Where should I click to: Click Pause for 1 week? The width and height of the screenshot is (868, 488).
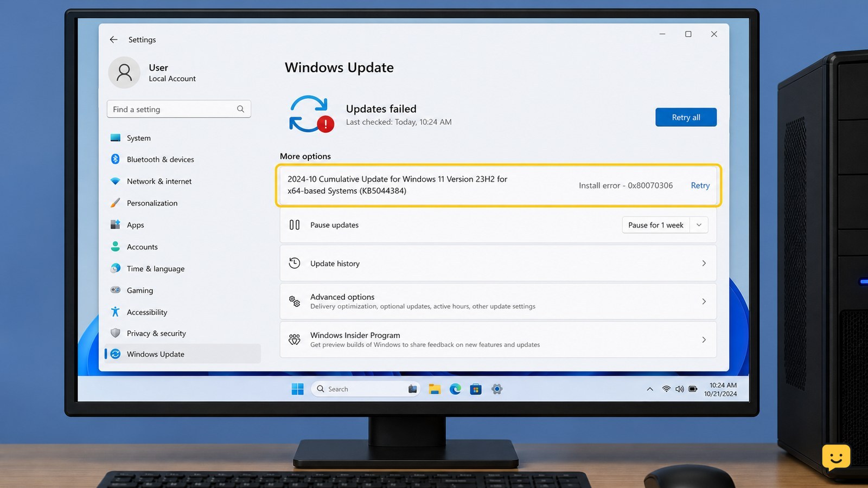pyautogui.click(x=655, y=225)
